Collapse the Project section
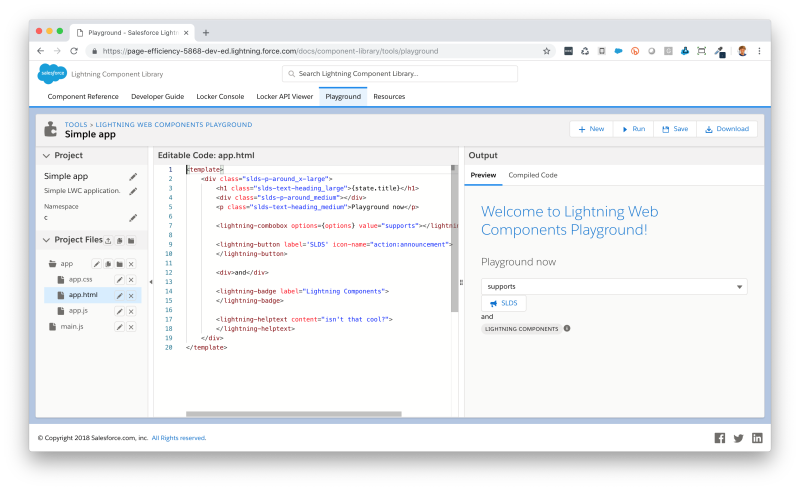 (46, 156)
